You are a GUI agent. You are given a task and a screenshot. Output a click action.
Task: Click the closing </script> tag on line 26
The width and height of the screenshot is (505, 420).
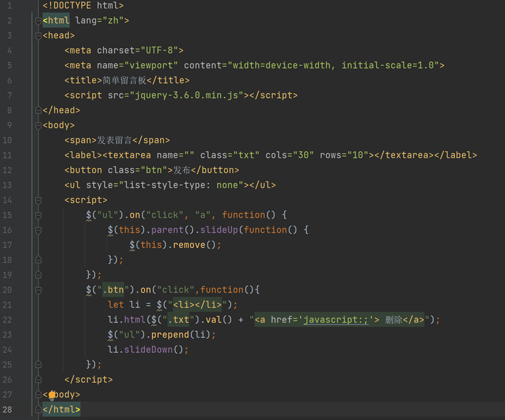(89, 379)
